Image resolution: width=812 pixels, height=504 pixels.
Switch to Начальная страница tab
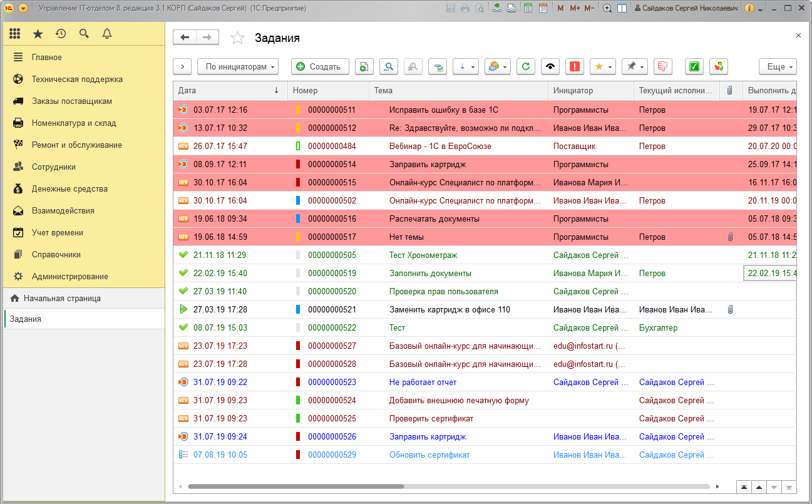coord(84,299)
